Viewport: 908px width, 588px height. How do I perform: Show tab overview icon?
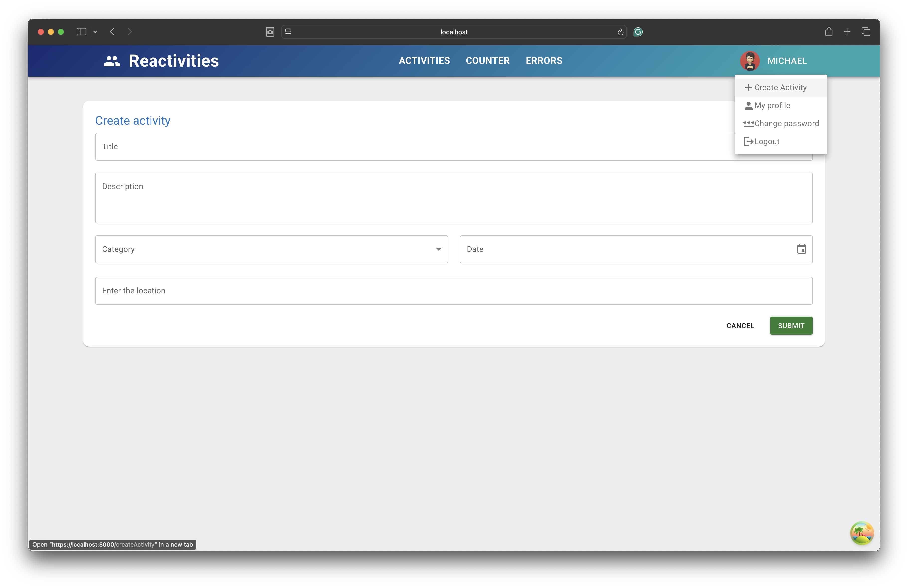866,32
